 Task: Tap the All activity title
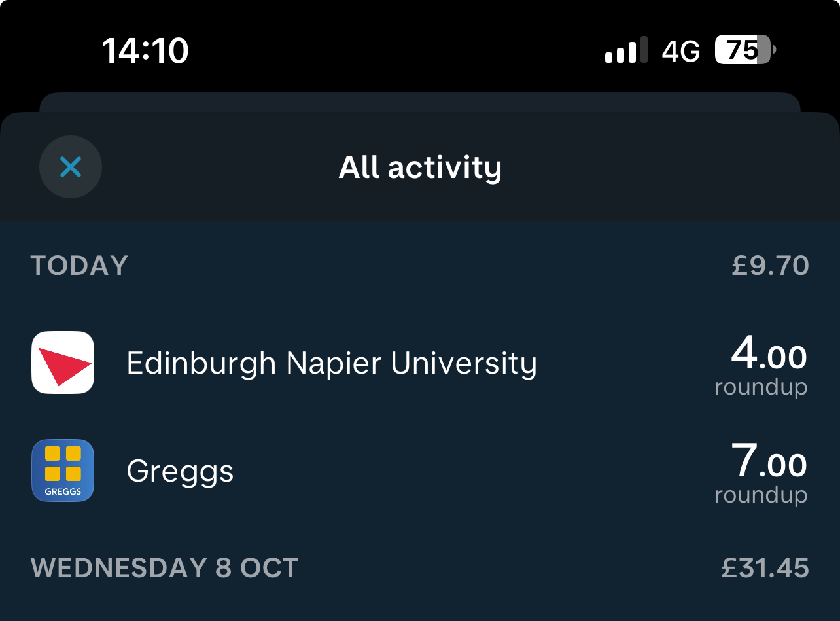420,168
